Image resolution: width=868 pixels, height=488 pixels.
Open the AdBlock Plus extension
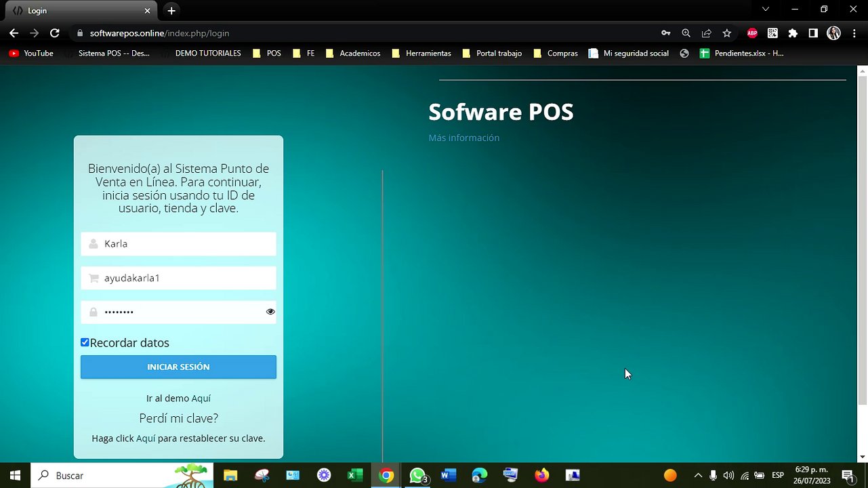click(752, 33)
